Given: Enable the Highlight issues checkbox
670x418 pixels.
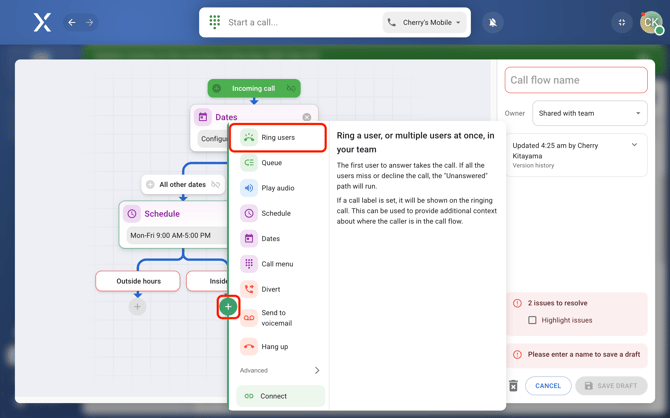Looking at the screenshot, I should click(x=532, y=320).
